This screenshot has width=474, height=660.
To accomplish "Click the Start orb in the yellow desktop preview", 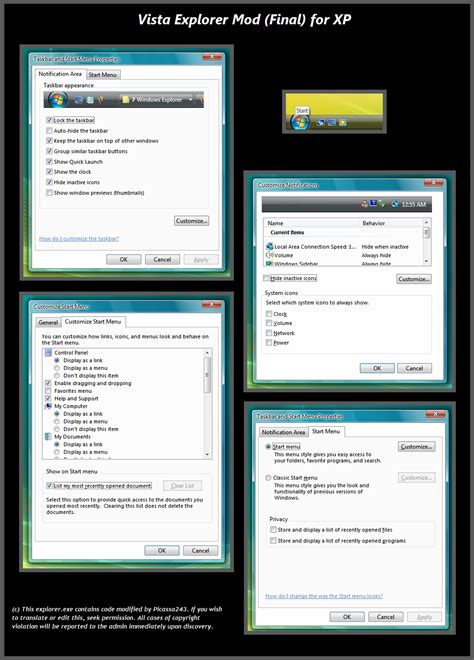I will 300,122.
